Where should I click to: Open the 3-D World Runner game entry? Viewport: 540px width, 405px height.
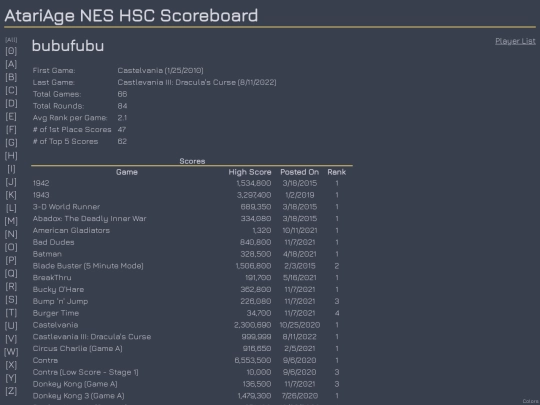66,207
